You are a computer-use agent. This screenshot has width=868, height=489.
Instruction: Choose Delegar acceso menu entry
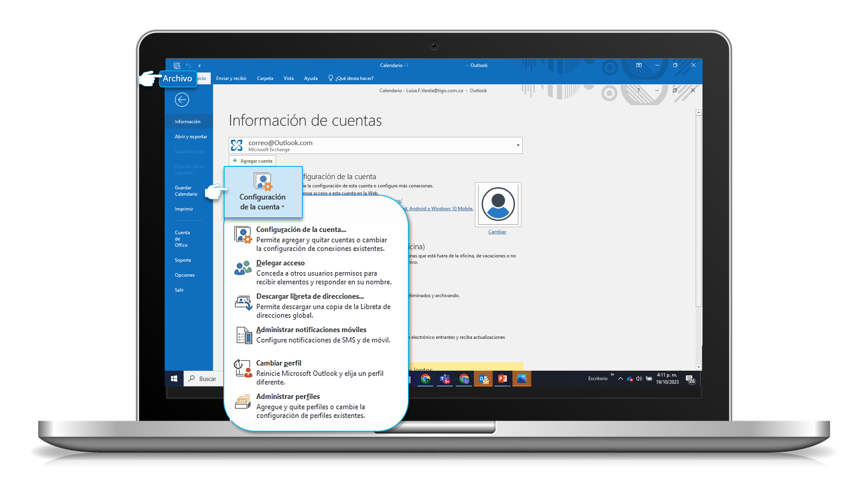(315, 272)
